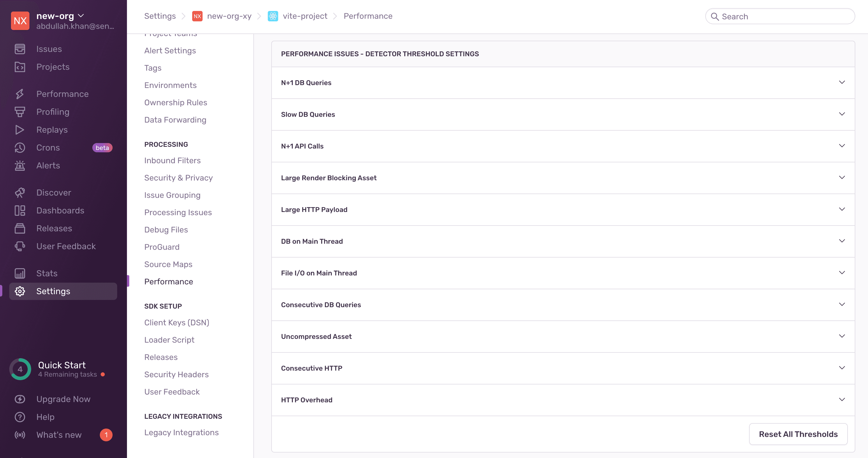Open the Legacy Integrations page

[x=181, y=432]
